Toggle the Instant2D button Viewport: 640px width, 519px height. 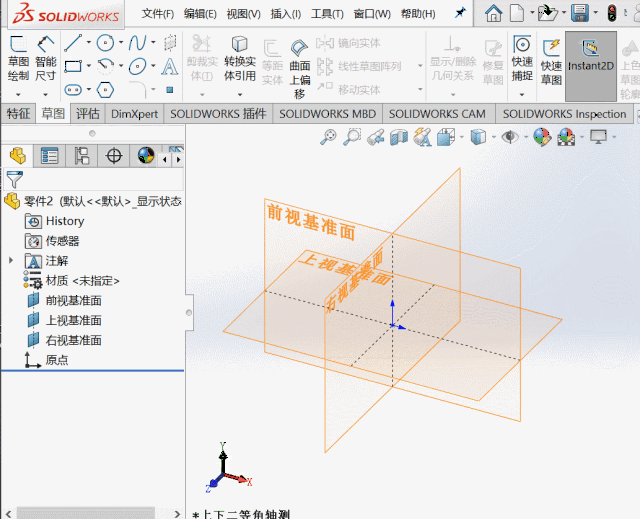click(591, 66)
